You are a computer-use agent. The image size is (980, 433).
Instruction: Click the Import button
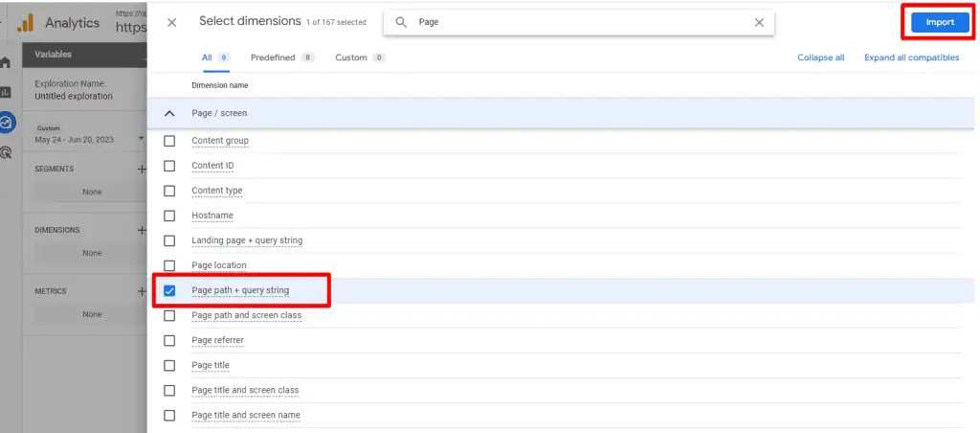(940, 23)
